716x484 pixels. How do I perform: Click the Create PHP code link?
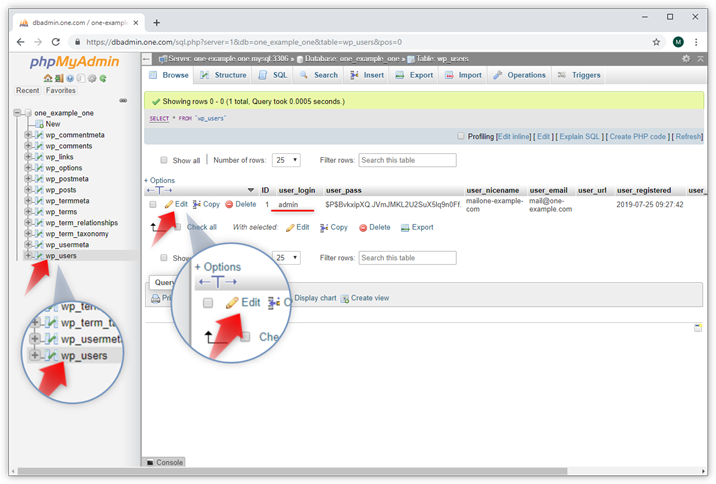[x=637, y=136]
